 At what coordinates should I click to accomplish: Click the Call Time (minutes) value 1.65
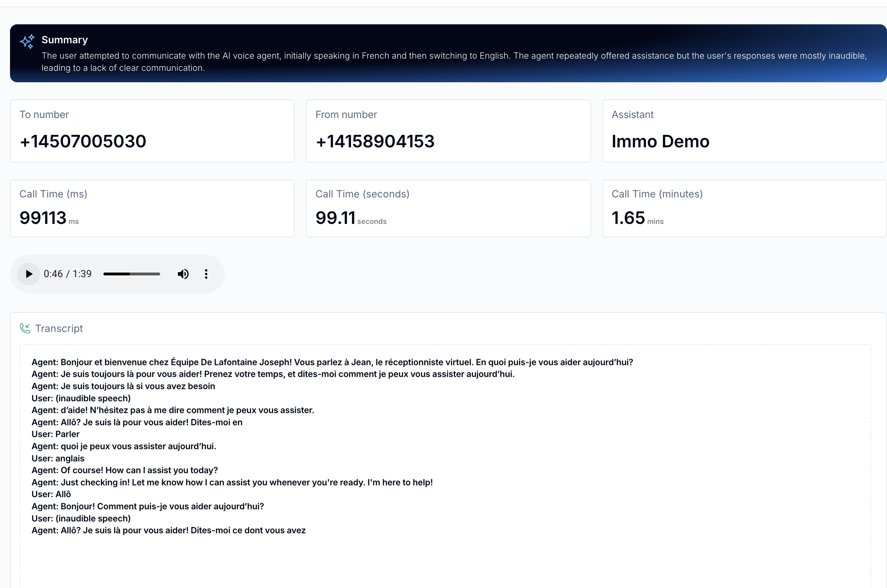tap(627, 217)
